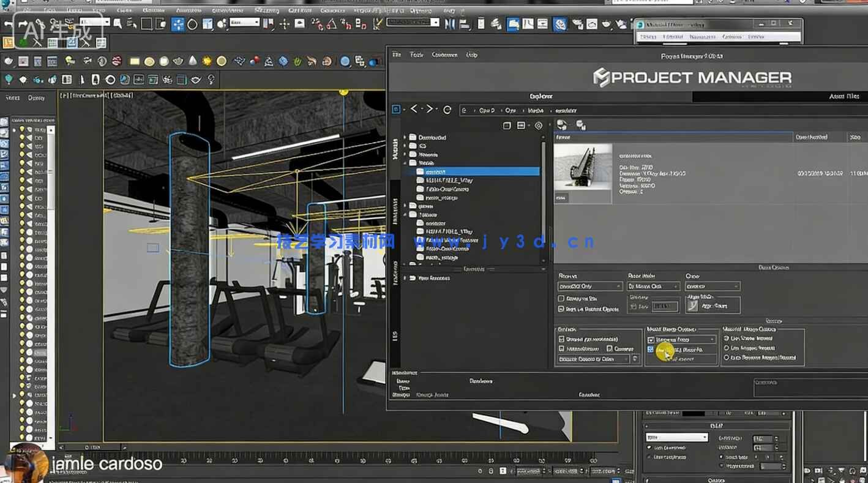Click the sun light icon in toolbar

tap(207, 61)
